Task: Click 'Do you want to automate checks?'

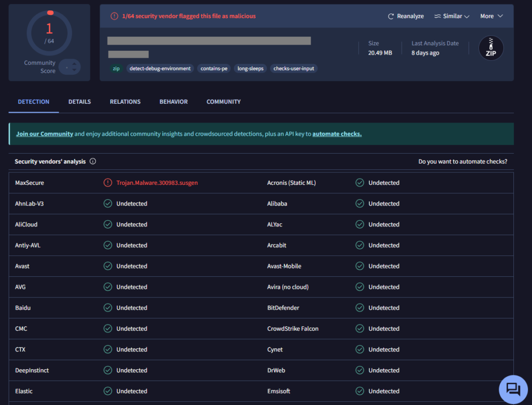Action: 462,161
